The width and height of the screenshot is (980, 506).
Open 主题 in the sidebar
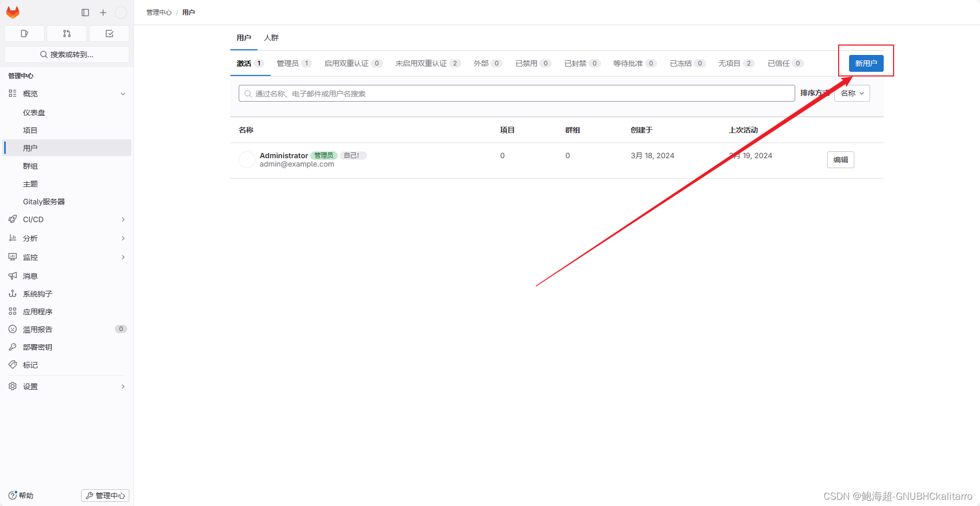click(30, 184)
